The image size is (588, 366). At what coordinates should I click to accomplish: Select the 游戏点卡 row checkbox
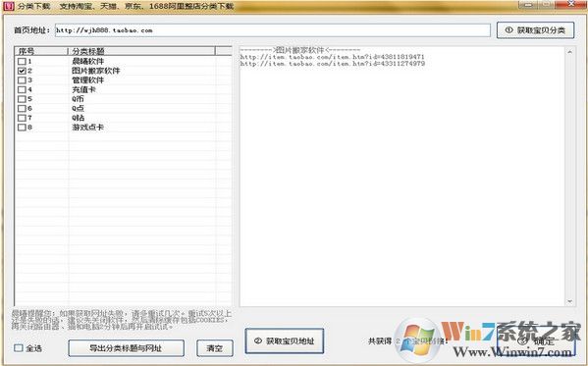(x=22, y=128)
